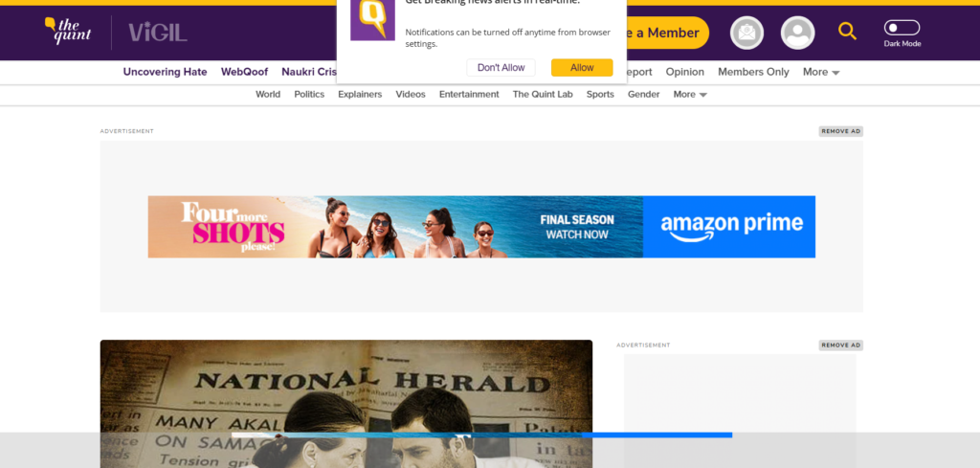This screenshot has width=980, height=468.
Task: Open Opinion section
Action: (x=684, y=72)
